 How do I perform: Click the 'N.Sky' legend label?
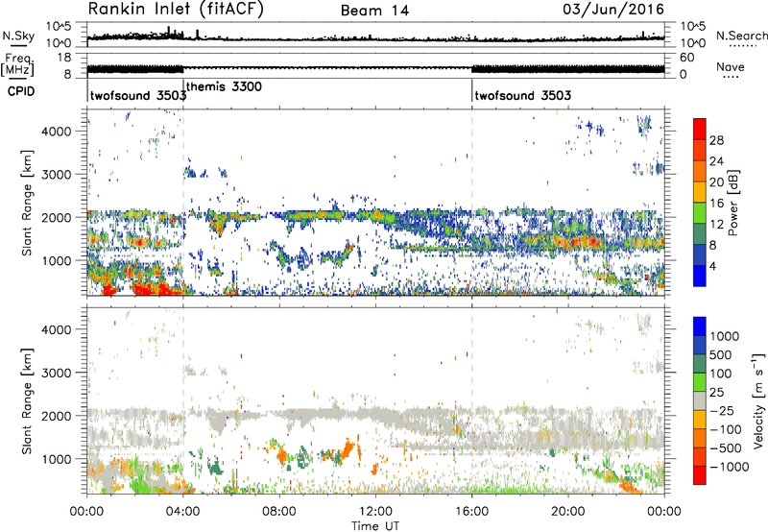coord(18,36)
